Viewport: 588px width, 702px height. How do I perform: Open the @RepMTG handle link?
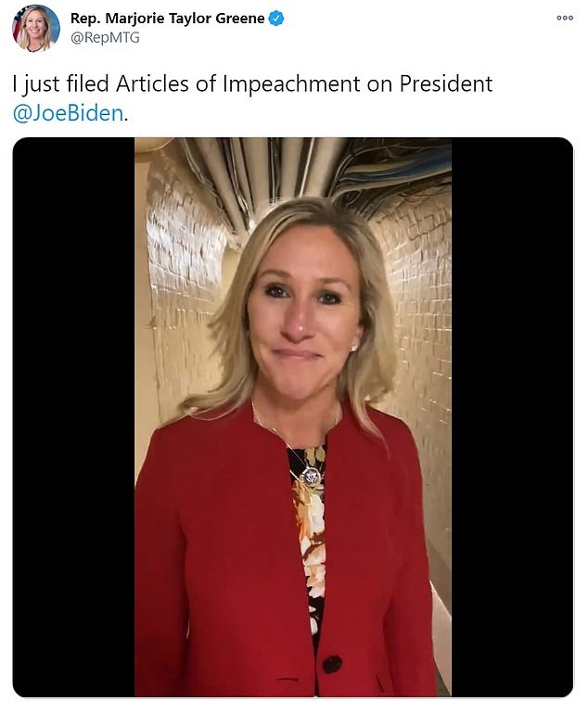(x=105, y=38)
